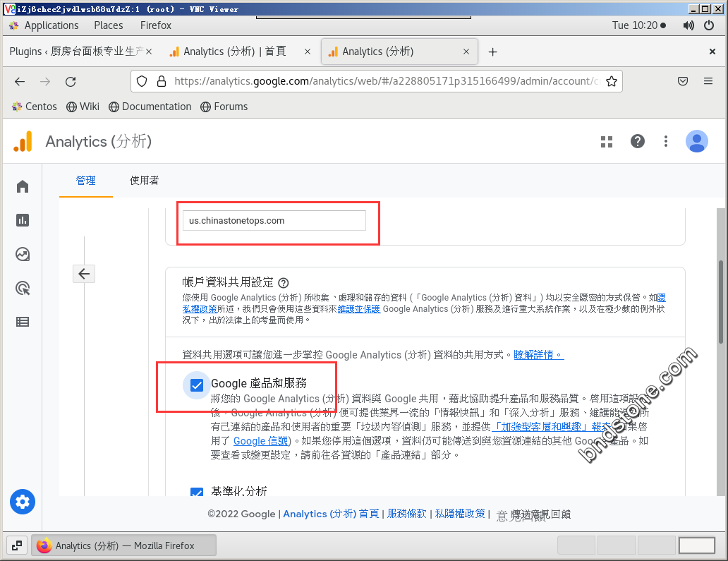This screenshot has height=561, width=728.
Task: Click the site lock icon
Action: coord(162,81)
